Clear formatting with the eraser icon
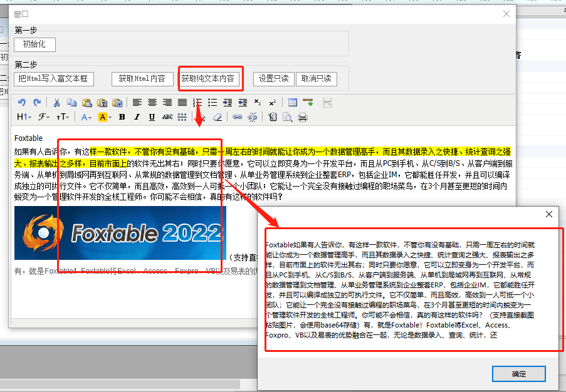 pyautogui.click(x=217, y=117)
